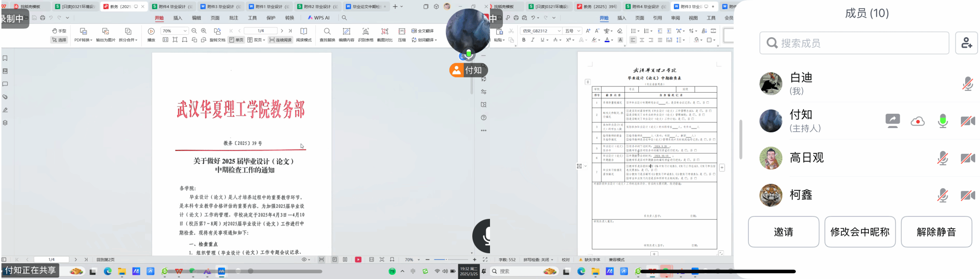Toggle 连续阅读 continuous reading mode
The width and height of the screenshot is (980, 279).
click(x=280, y=40)
